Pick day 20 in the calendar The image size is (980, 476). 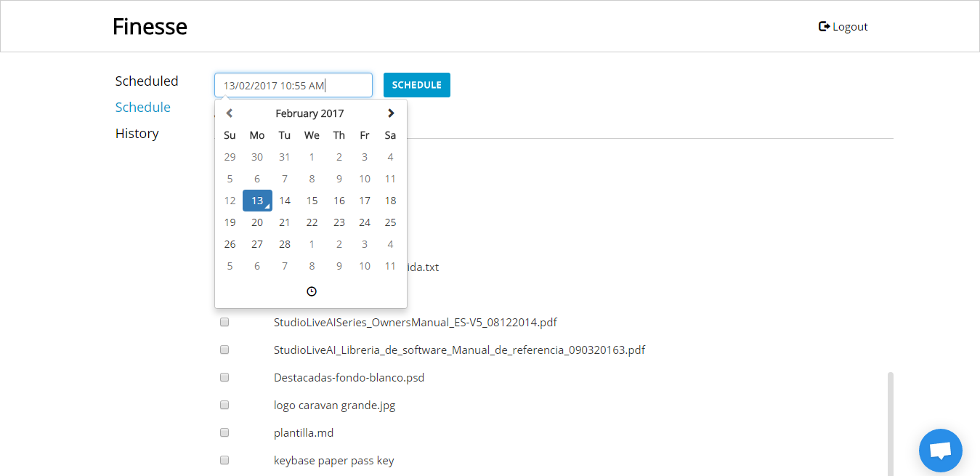pos(257,222)
